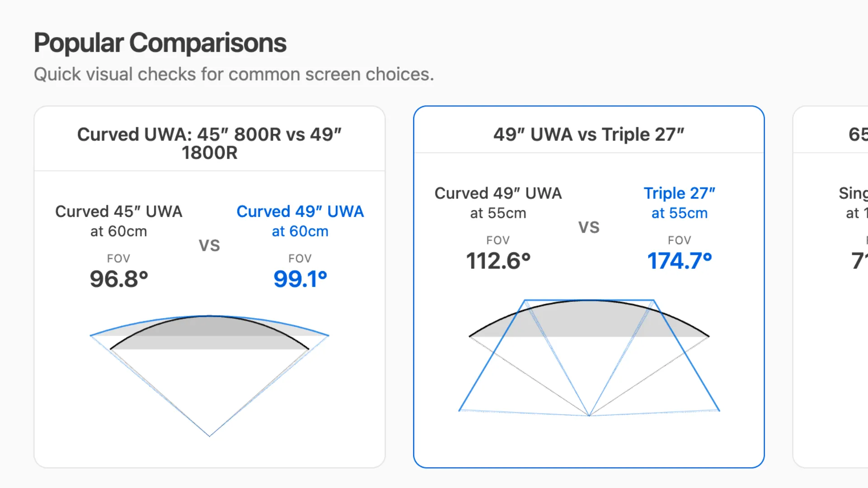
Task: Open the 49″ UWA vs Triple 27″ card title
Action: [x=589, y=134]
